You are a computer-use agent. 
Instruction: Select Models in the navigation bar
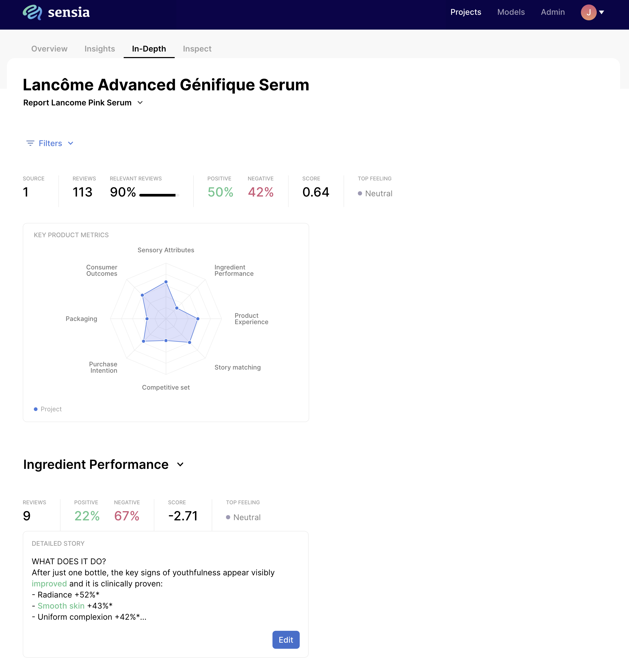511,12
